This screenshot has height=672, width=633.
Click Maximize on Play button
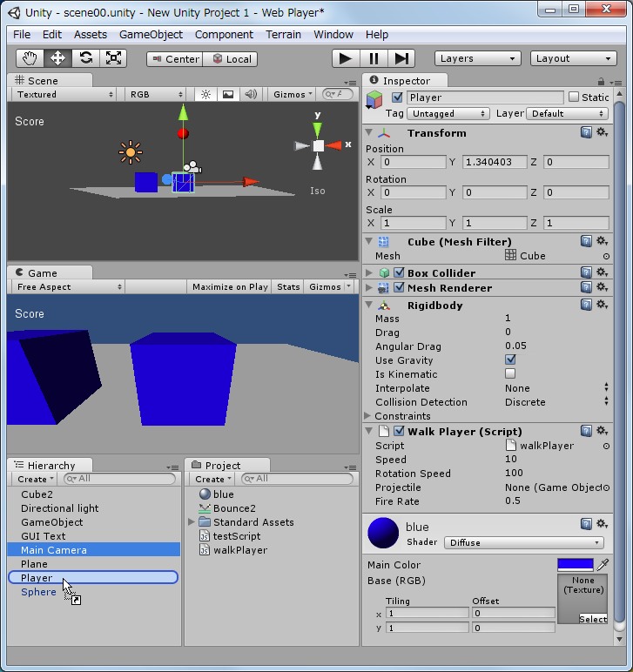pyautogui.click(x=230, y=286)
